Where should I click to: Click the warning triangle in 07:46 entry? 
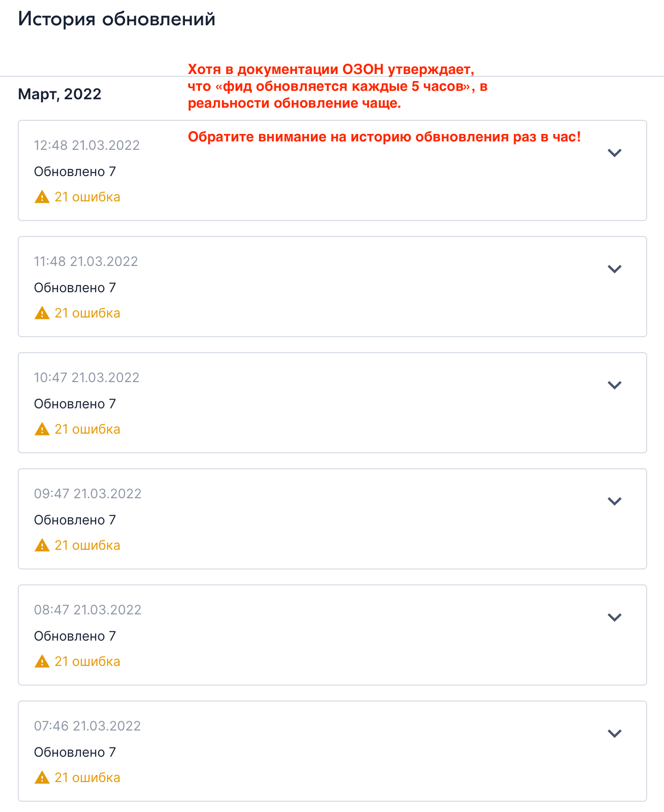click(x=42, y=778)
